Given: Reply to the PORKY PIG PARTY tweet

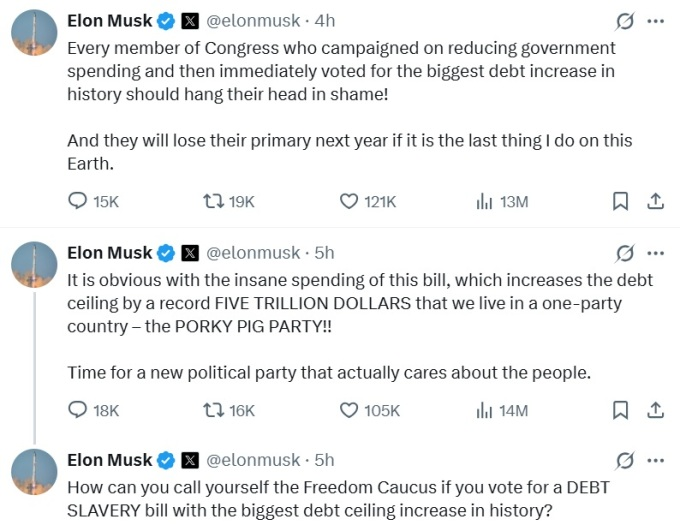Looking at the screenshot, I should (x=79, y=410).
